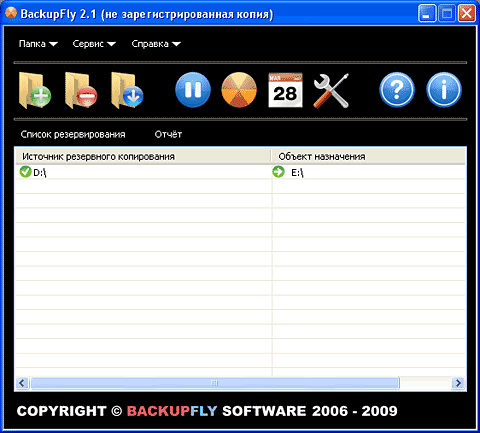
Task: Open the Справка dropdown menu
Action: 156,44
